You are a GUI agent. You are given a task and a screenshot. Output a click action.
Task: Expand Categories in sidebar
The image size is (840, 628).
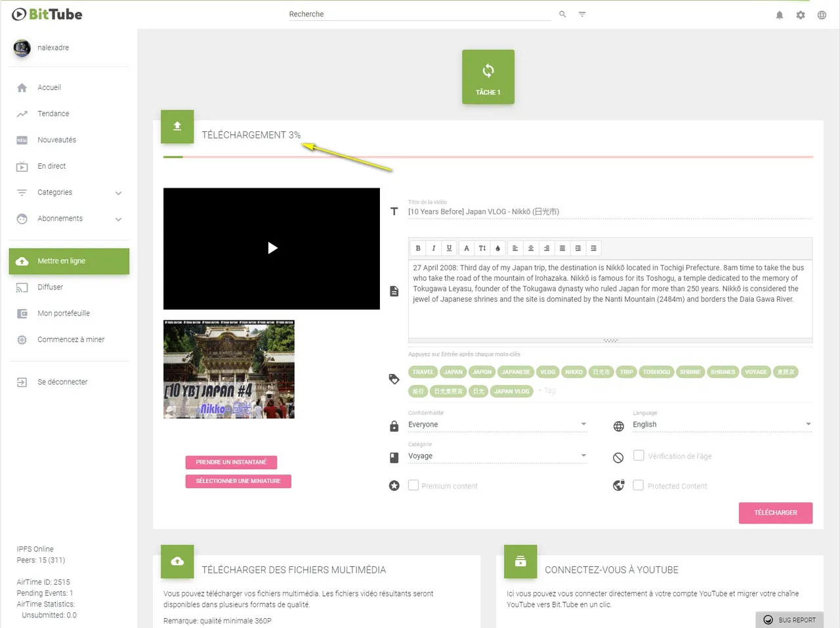pyautogui.click(x=69, y=192)
